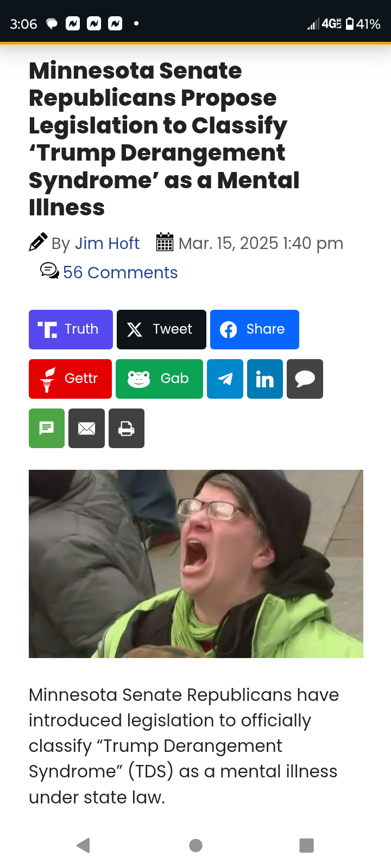This screenshot has height=868, width=391.
Task: Open recent apps square button
Action: 307,845
